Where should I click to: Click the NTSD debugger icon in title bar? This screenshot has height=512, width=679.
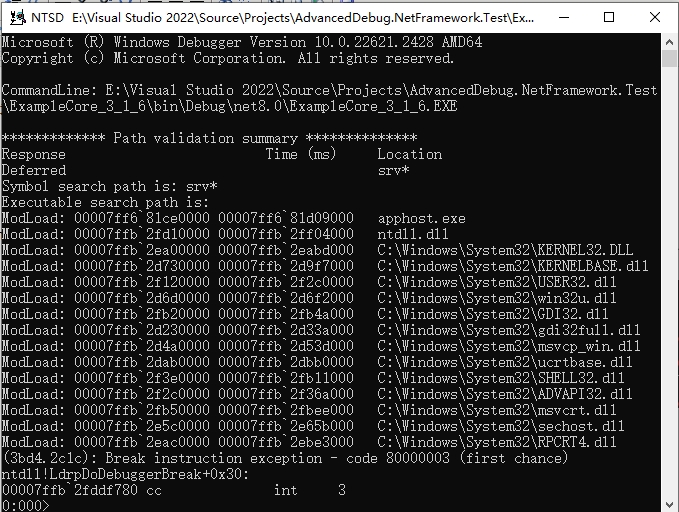(18, 17)
